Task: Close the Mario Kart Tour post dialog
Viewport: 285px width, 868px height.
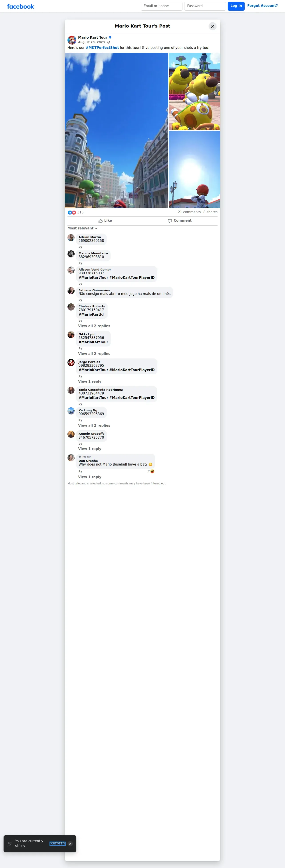Action: [213, 26]
